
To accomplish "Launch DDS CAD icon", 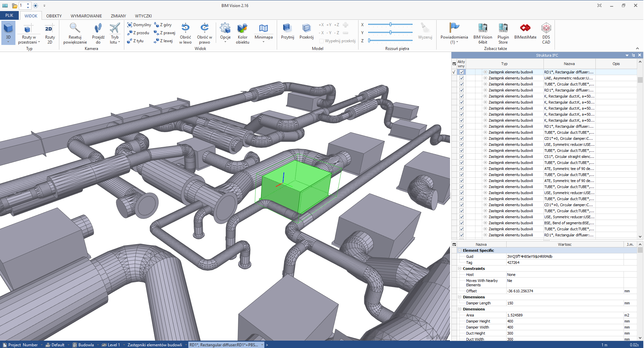I will point(546,28).
